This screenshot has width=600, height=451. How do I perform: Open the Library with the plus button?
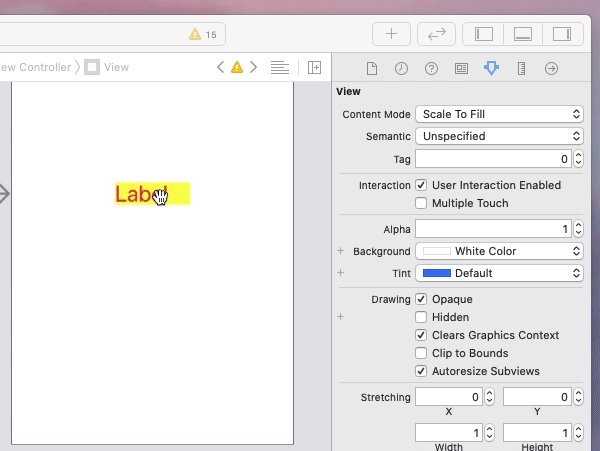[x=391, y=34]
